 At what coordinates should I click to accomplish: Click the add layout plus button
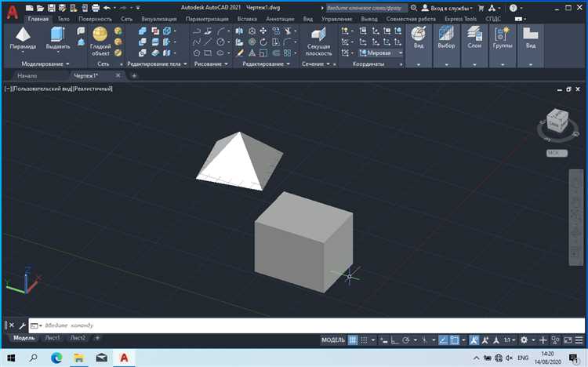pyautogui.click(x=97, y=338)
